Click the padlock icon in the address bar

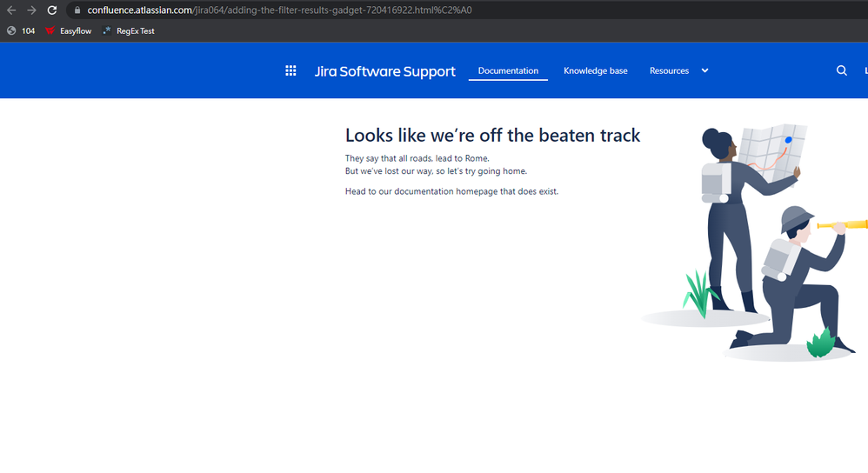[x=77, y=10]
